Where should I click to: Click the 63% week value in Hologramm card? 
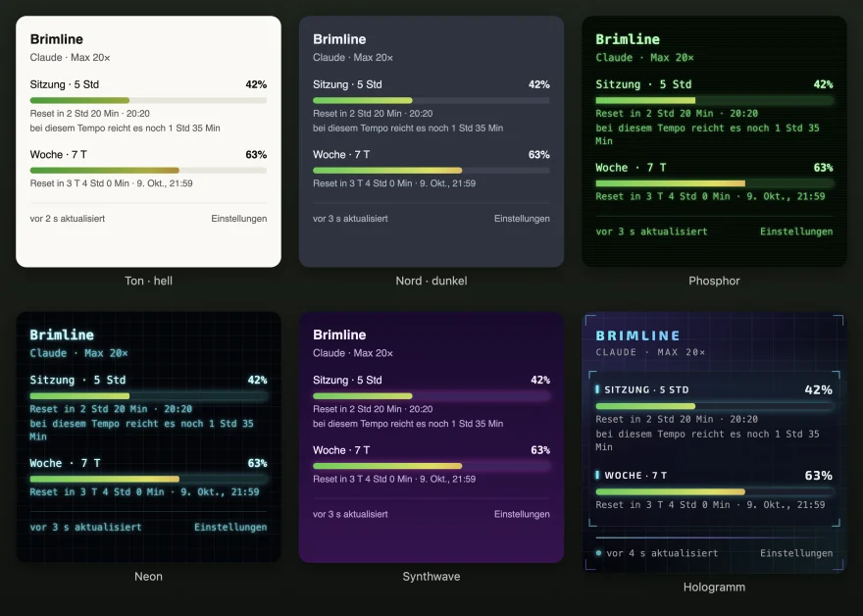point(819,475)
